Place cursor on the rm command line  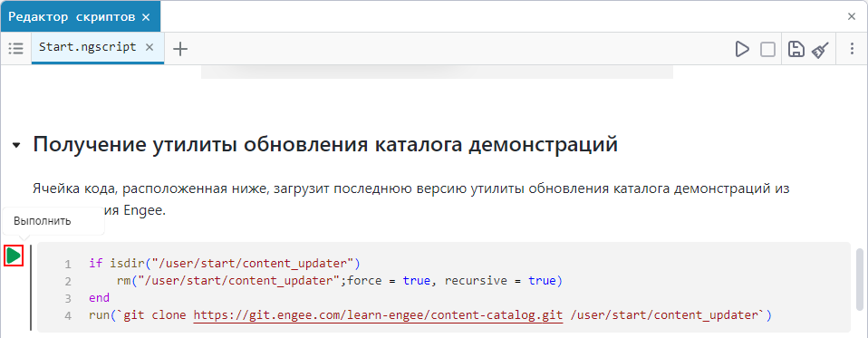tap(340, 281)
